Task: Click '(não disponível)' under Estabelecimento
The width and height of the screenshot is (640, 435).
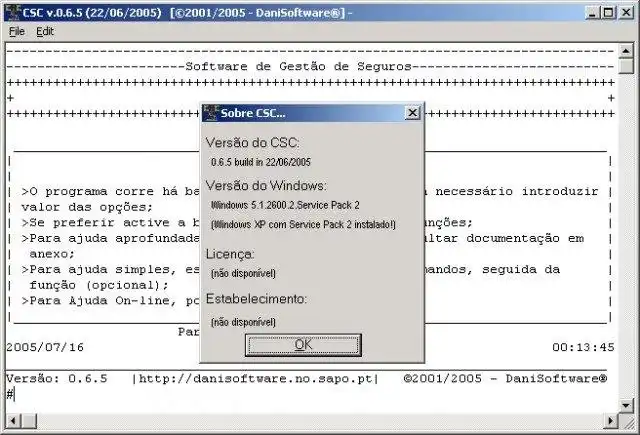Action: tap(243, 322)
